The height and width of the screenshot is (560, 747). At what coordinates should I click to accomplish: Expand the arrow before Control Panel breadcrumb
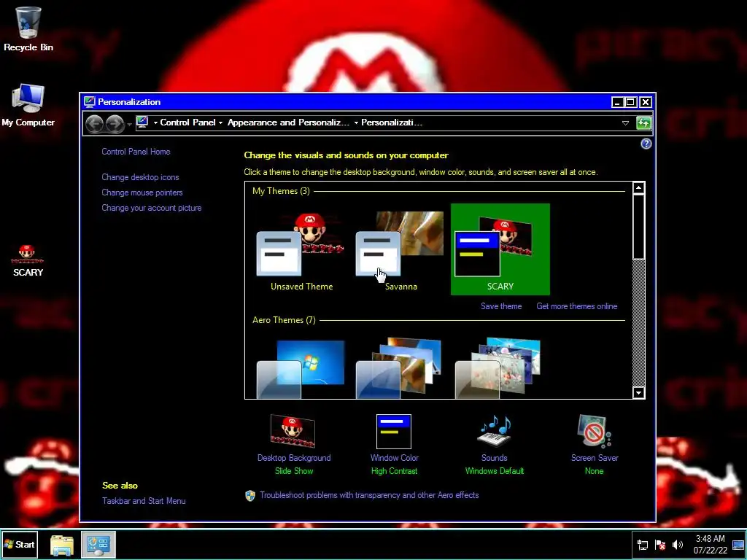point(155,122)
